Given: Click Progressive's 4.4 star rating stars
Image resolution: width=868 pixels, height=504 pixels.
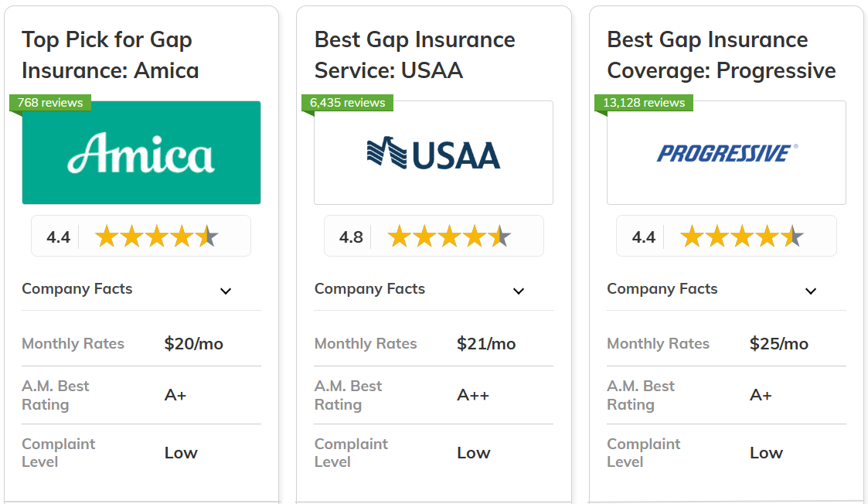Looking at the screenshot, I should (x=742, y=237).
